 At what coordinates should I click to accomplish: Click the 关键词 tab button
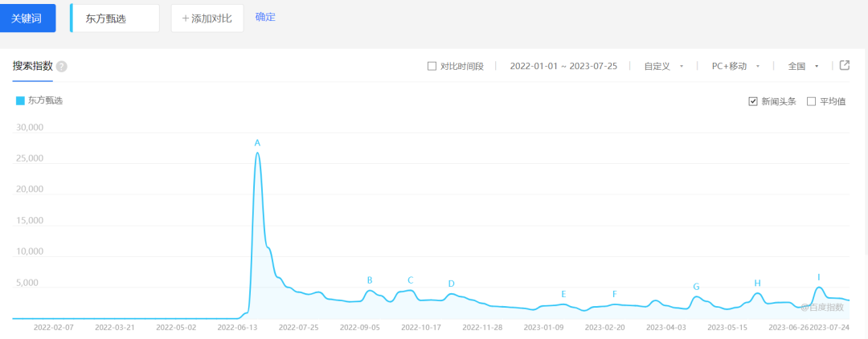pyautogui.click(x=28, y=18)
